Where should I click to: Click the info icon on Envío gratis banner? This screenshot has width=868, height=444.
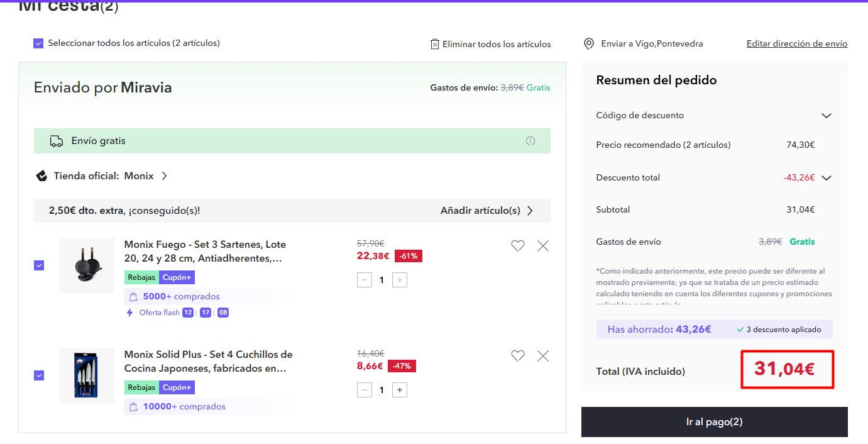click(530, 141)
